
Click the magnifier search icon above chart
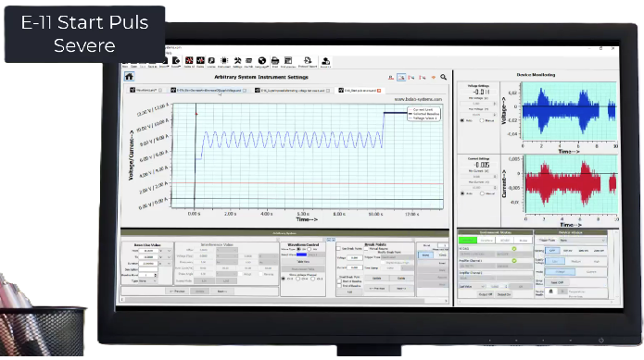pyautogui.click(x=444, y=77)
